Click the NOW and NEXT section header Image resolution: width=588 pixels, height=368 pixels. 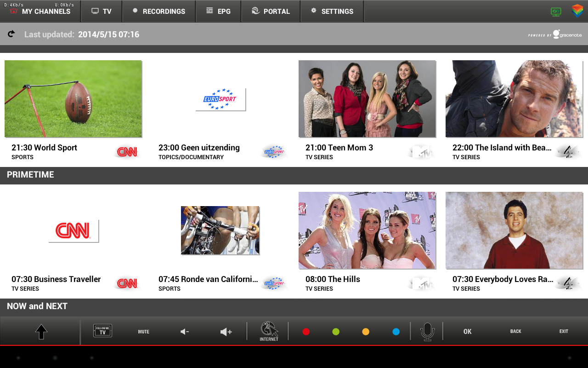(37, 306)
